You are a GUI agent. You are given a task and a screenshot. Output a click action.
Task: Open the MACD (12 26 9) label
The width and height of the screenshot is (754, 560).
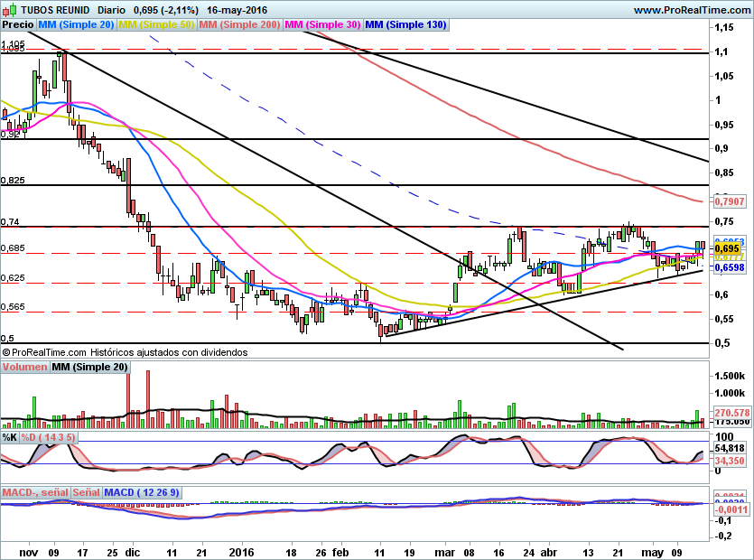click(142, 492)
